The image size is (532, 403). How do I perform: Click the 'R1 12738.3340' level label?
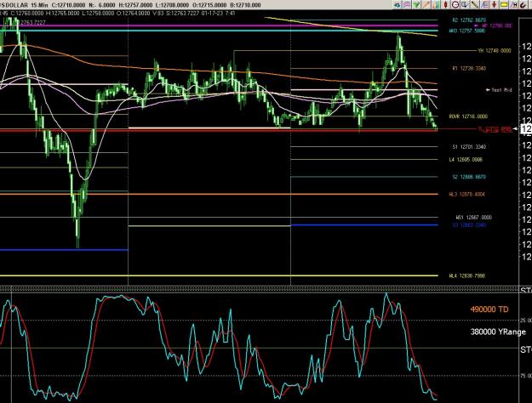469,69
